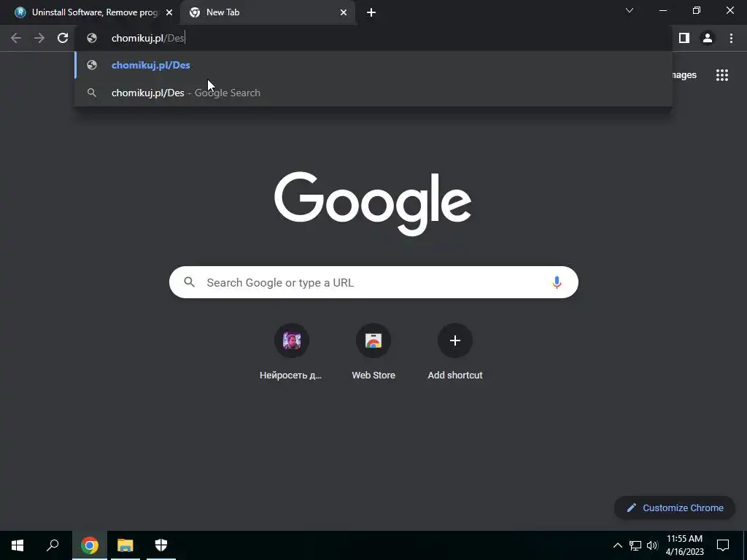
Task: Open the Chrome side panel
Action: [x=684, y=38]
